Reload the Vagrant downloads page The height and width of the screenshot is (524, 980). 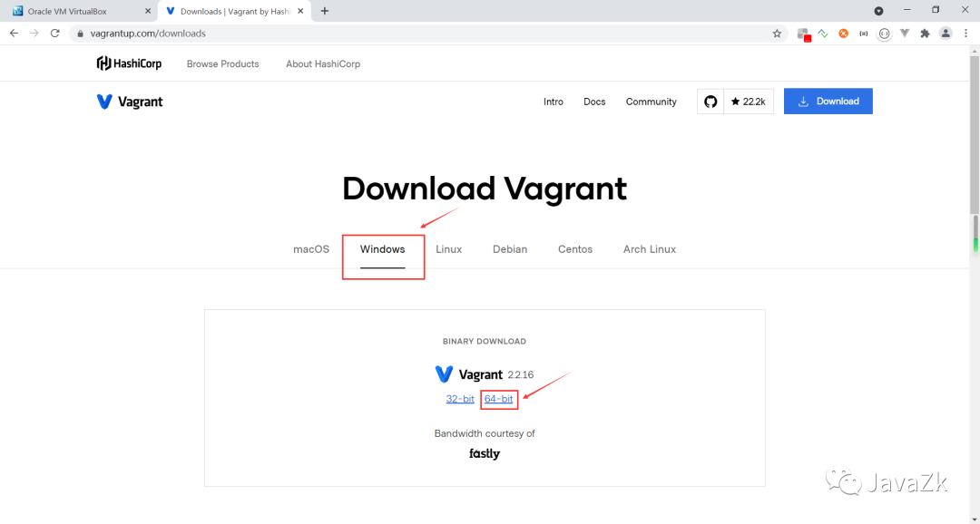(x=55, y=34)
